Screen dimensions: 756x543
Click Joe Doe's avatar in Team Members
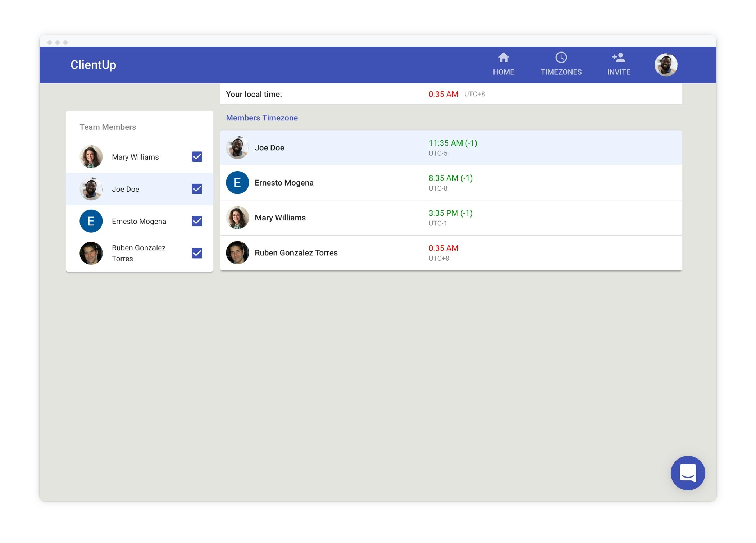pyautogui.click(x=91, y=189)
